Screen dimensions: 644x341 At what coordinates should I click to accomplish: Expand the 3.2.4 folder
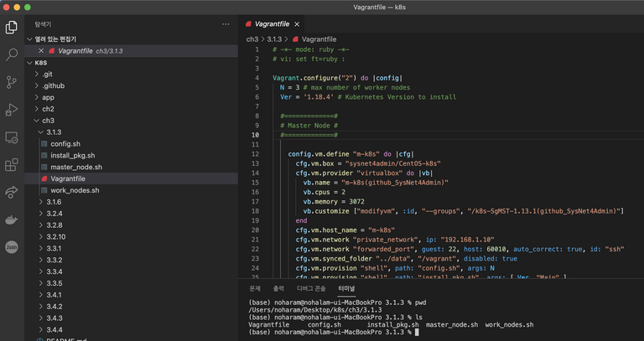pos(40,214)
